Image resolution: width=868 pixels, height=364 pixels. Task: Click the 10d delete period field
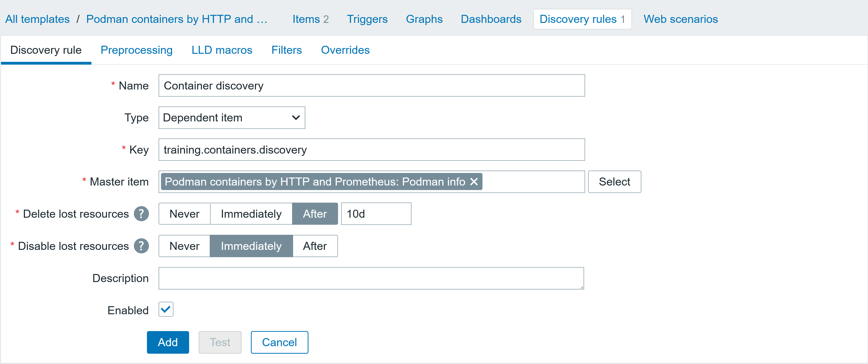pyautogui.click(x=376, y=214)
